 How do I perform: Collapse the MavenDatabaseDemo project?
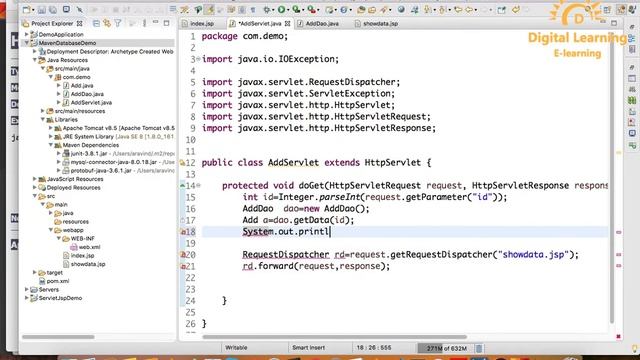coord(27,43)
